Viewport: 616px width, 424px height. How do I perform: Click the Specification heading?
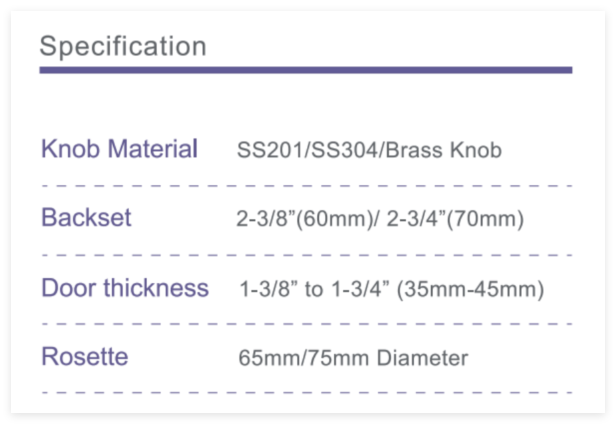(123, 46)
